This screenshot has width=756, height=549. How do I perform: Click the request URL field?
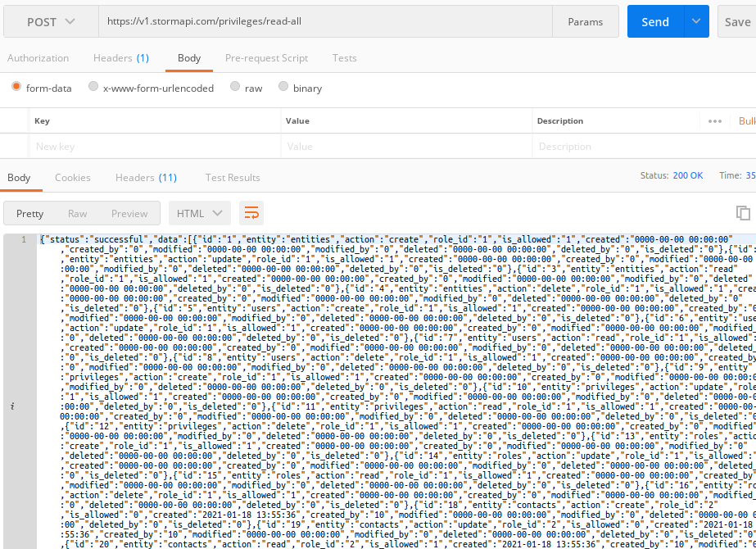pos(325,21)
